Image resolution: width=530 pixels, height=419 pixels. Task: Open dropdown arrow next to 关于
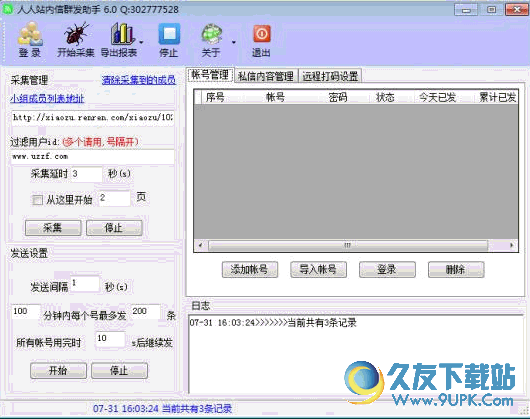[x=234, y=42]
